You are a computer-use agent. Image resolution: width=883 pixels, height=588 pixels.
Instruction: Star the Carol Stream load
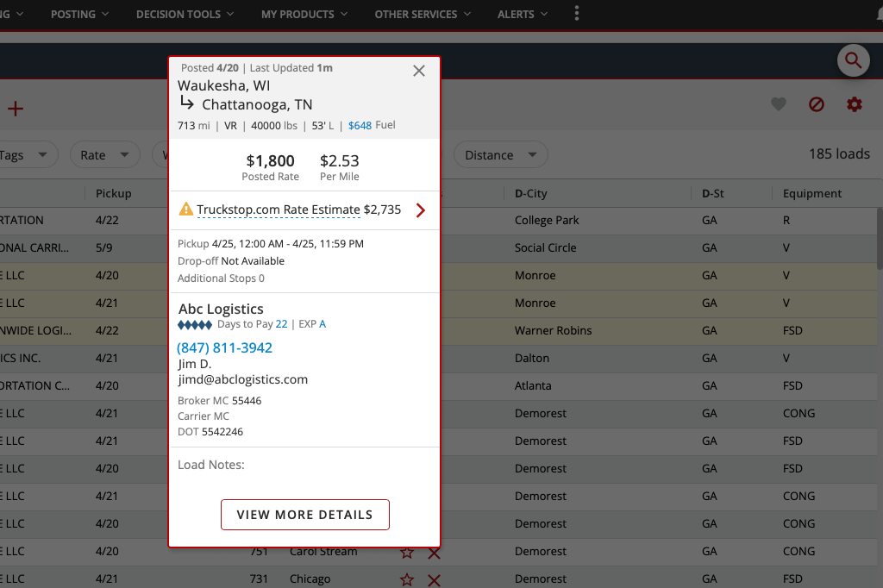point(407,553)
